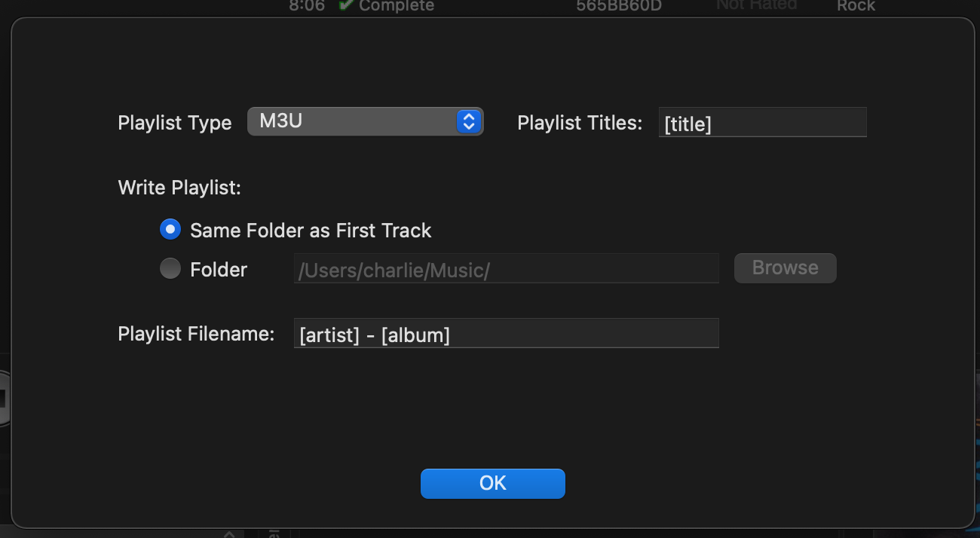
Task: Click the blue chevron arrows beside M3U
Action: point(468,121)
